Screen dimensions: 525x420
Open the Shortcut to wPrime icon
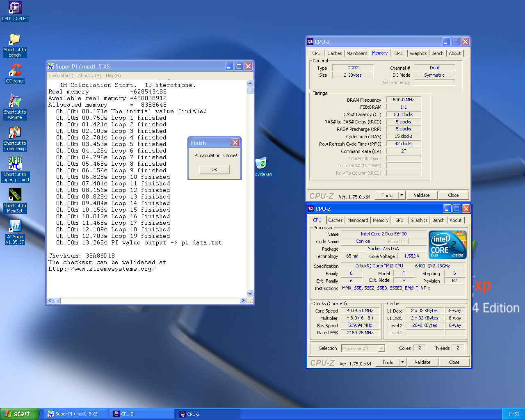15,107
